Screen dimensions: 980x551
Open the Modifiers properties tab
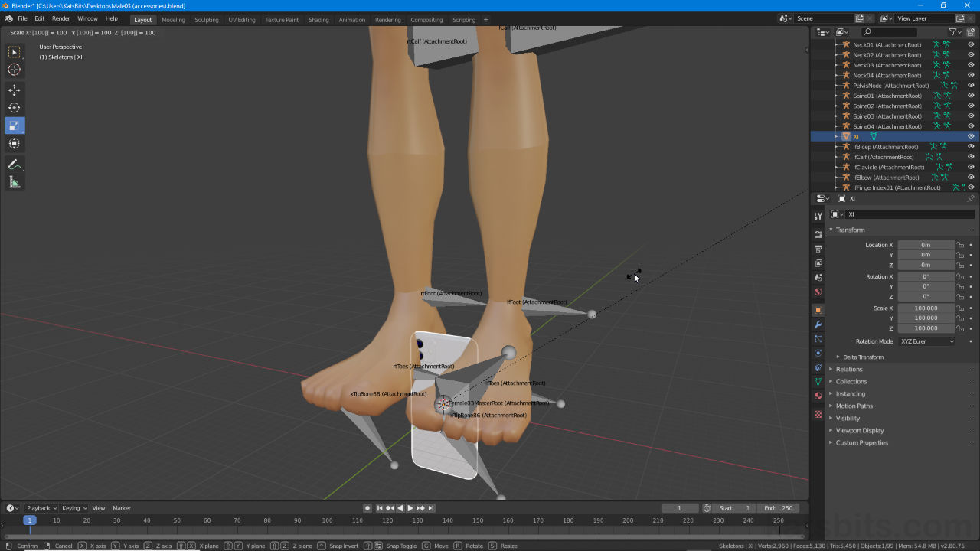(x=818, y=324)
